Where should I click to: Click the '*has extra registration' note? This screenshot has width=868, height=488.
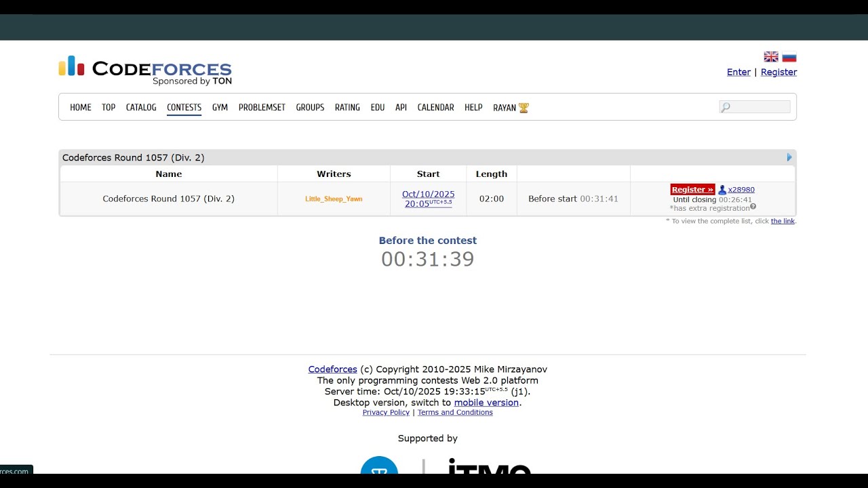[709, 208]
